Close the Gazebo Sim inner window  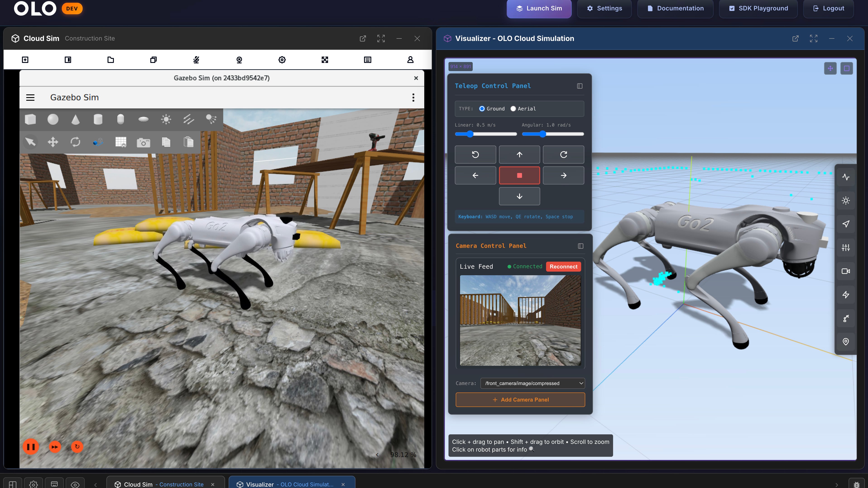pyautogui.click(x=416, y=78)
